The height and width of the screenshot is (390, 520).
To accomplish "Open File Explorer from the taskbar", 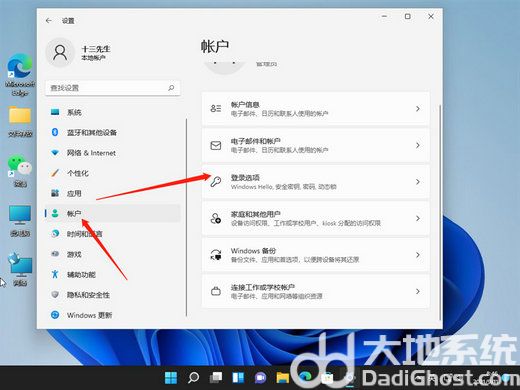I will [283, 378].
